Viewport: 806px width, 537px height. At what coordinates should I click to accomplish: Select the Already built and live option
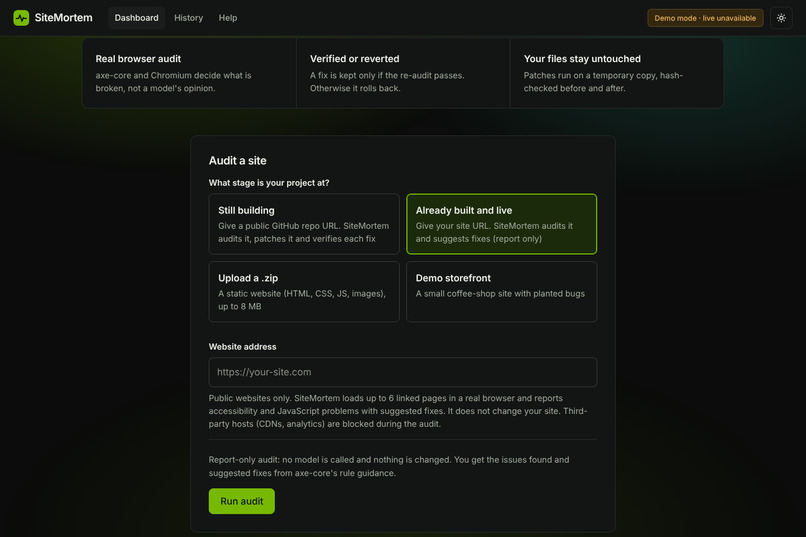point(501,224)
